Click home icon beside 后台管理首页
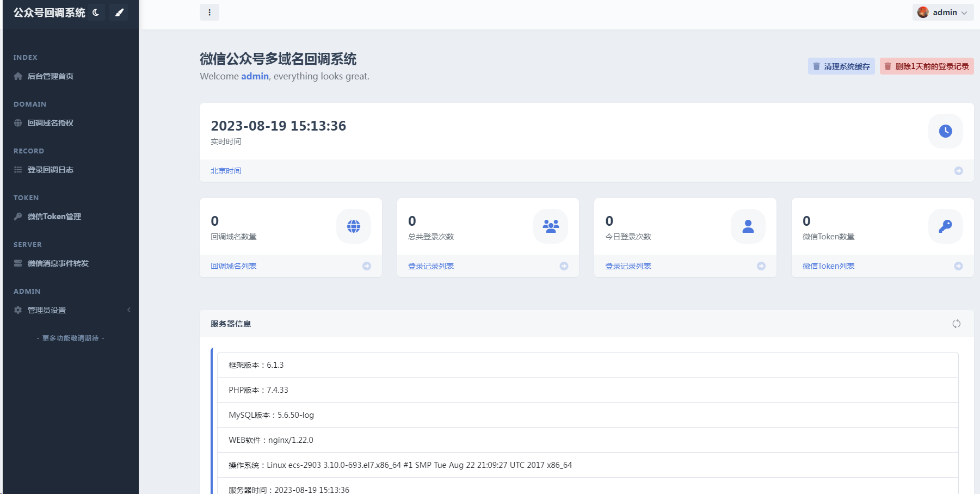Viewport: 980px width, 494px height. pyautogui.click(x=18, y=76)
